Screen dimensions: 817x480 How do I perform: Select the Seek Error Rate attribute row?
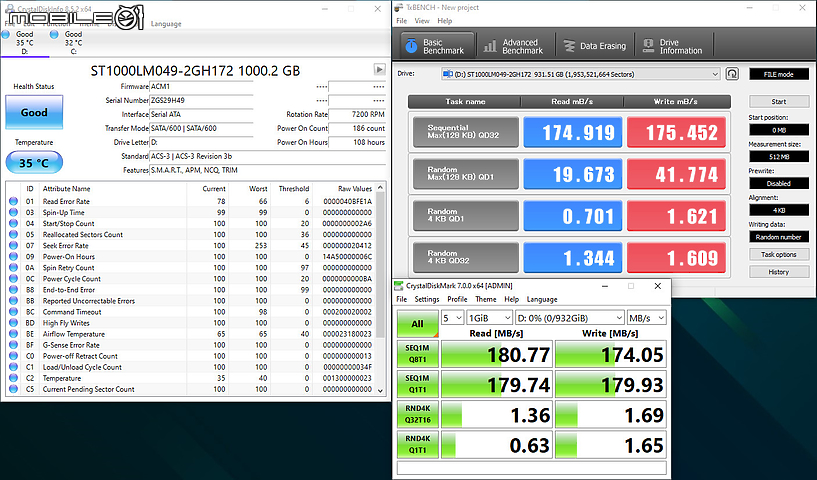(x=190, y=245)
